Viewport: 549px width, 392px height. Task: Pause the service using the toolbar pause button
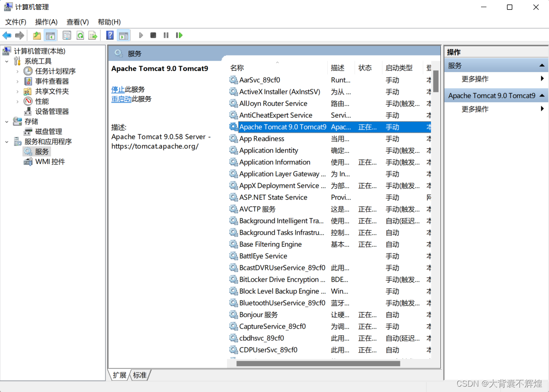(166, 35)
